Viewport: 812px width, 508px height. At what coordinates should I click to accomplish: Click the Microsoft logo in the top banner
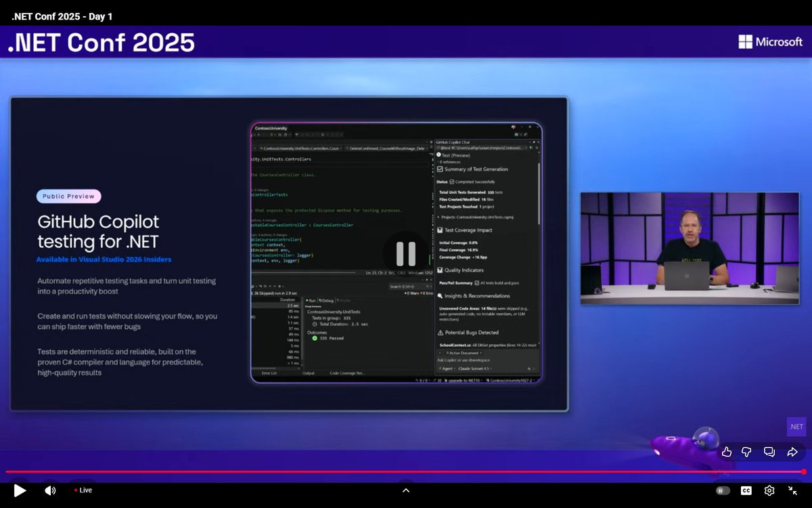point(771,41)
